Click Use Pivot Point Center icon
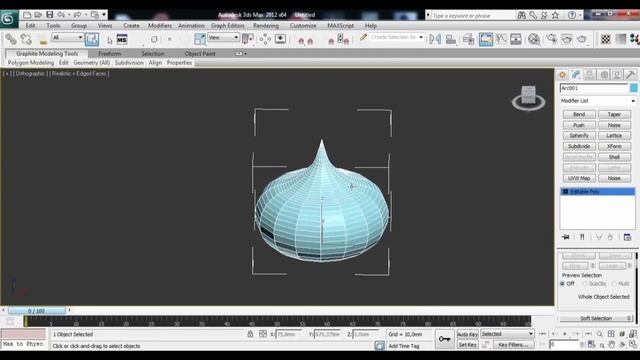This screenshot has width=640, height=360. pos(248,39)
